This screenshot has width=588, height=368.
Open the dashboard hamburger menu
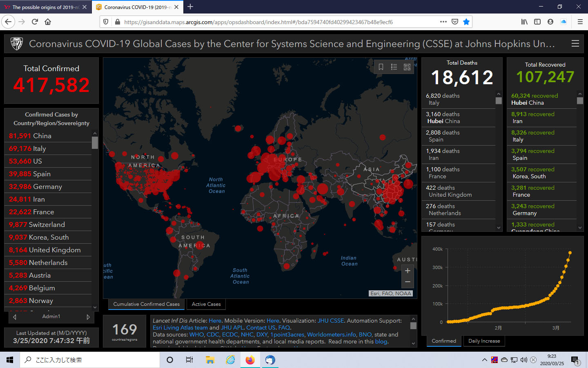pyautogui.click(x=575, y=44)
